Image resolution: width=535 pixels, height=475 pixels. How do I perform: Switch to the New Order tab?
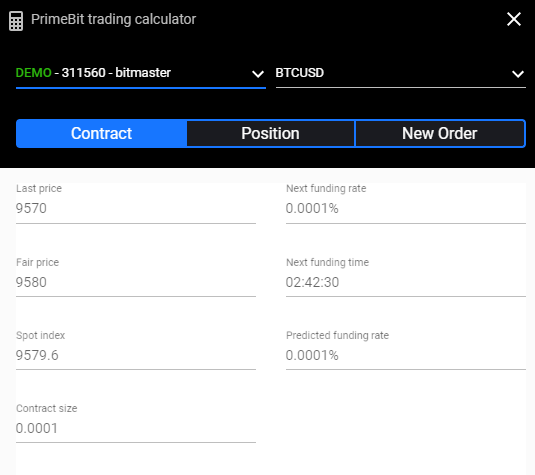coord(439,133)
